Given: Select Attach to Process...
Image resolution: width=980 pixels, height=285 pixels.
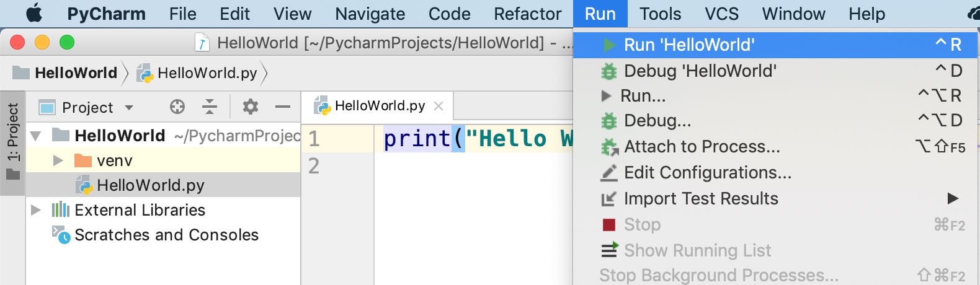Looking at the screenshot, I should 776,146.
